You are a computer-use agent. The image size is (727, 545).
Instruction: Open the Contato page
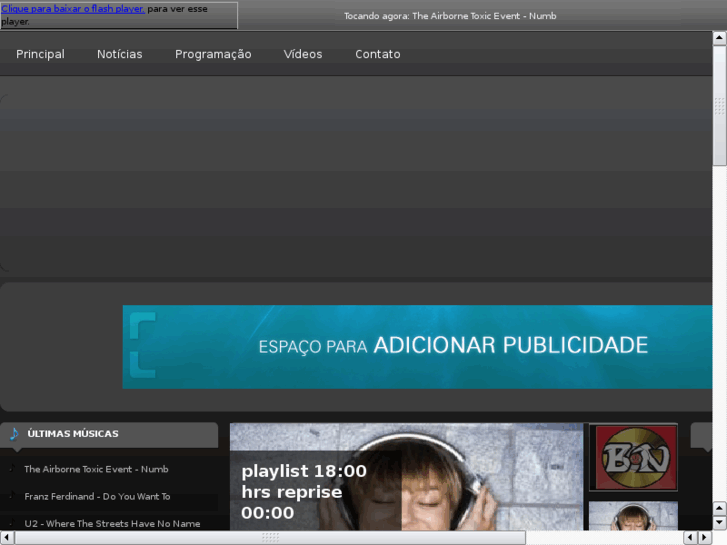point(378,54)
